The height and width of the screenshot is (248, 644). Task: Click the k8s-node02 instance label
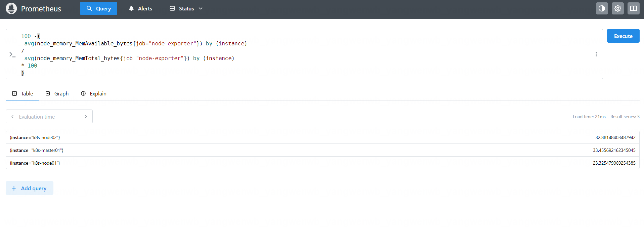coord(35,137)
